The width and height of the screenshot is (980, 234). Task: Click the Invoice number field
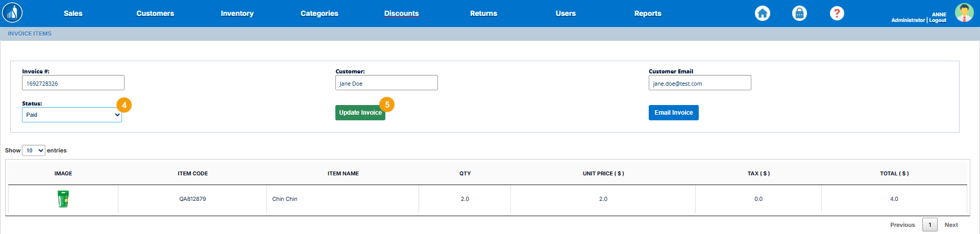pos(73,83)
